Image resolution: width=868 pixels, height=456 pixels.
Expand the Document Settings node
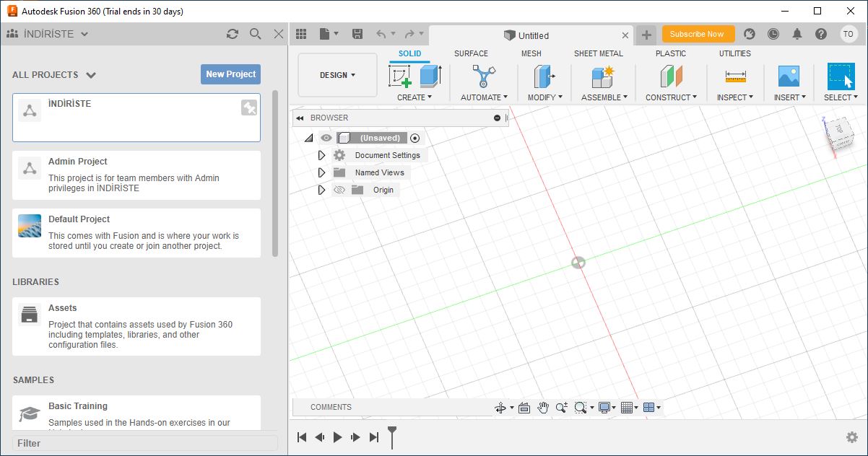(x=322, y=155)
